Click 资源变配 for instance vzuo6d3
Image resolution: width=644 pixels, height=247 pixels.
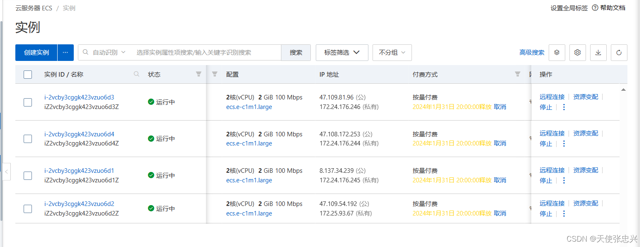click(586, 97)
